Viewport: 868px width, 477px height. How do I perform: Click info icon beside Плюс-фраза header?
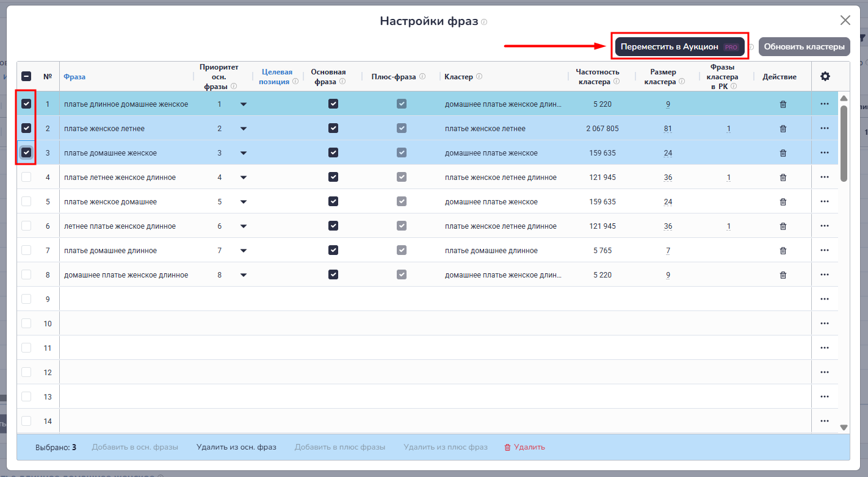tap(422, 77)
